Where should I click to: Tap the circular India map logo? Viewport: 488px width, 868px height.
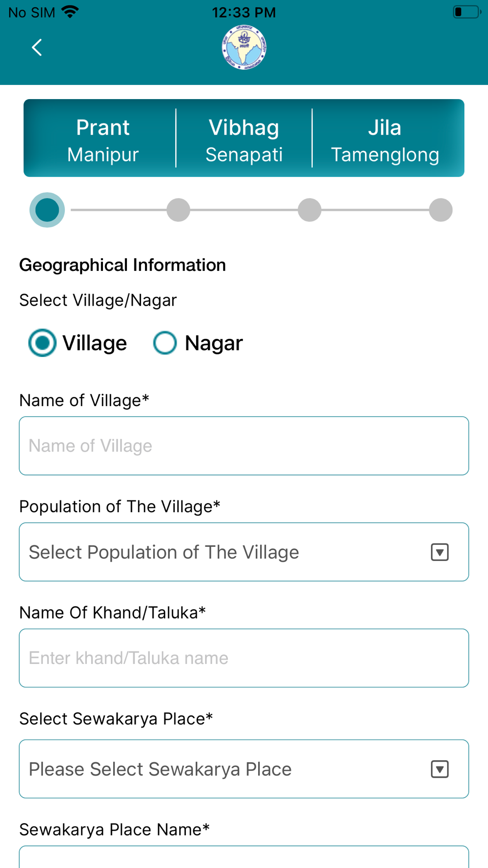[244, 47]
